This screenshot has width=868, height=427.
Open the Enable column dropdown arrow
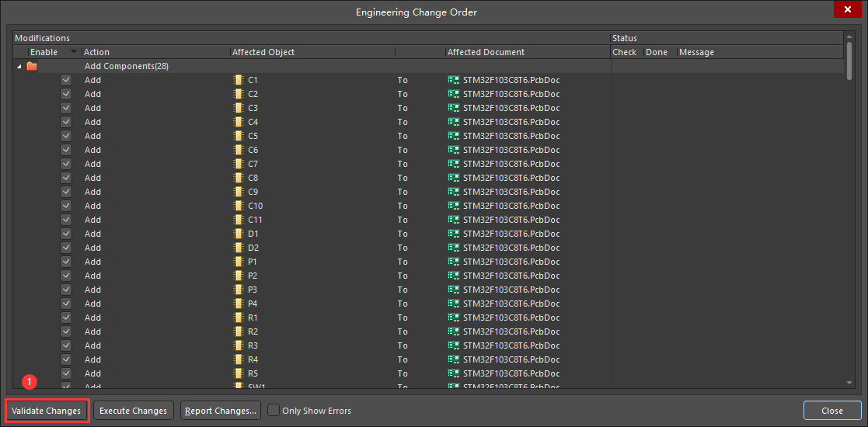[74, 52]
